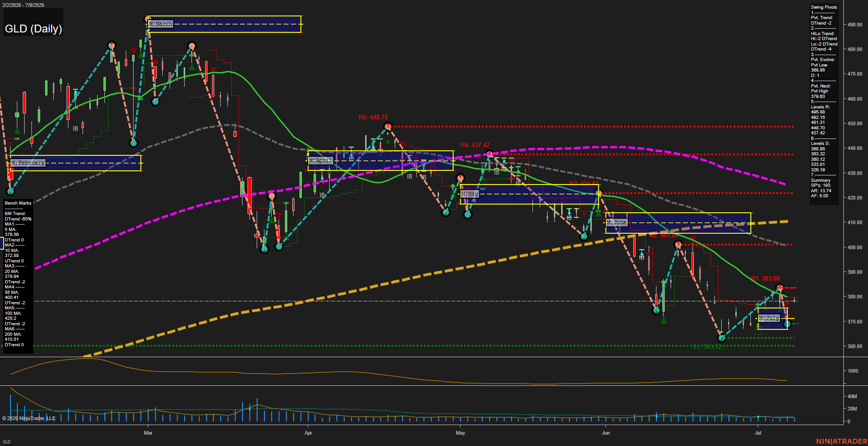
Task: Click the Swing Pivots panel heading
Action: [824, 7]
